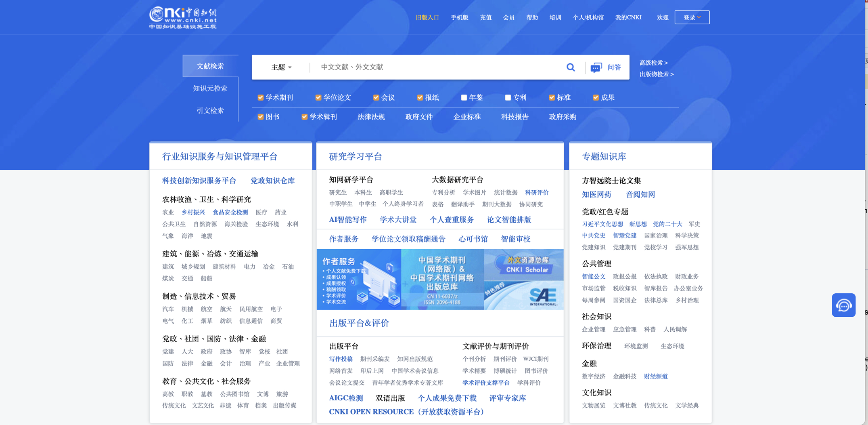Open 个人/机构馆 in the top navigation
The image size is (868, 425).
(588, 18)
